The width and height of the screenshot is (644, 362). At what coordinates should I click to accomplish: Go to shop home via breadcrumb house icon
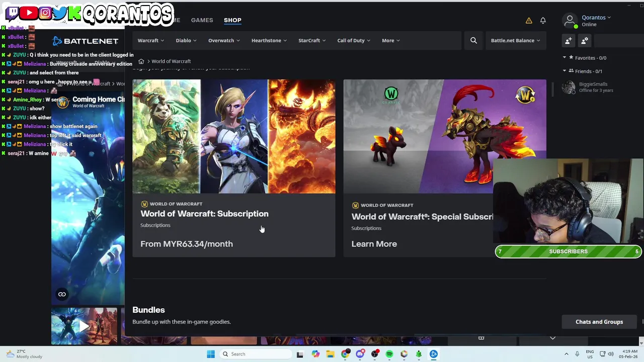[x=141, y=61]
